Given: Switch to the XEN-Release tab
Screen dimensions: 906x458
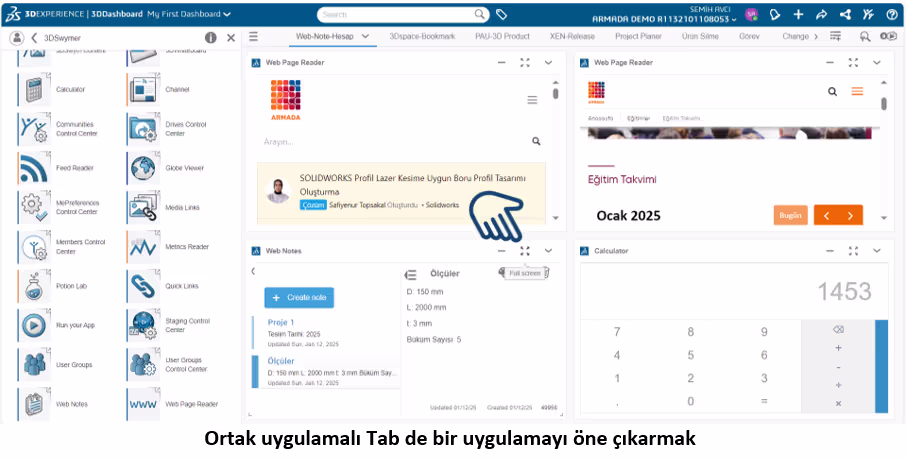Looking at the screenshot, I should pos(572,36).
